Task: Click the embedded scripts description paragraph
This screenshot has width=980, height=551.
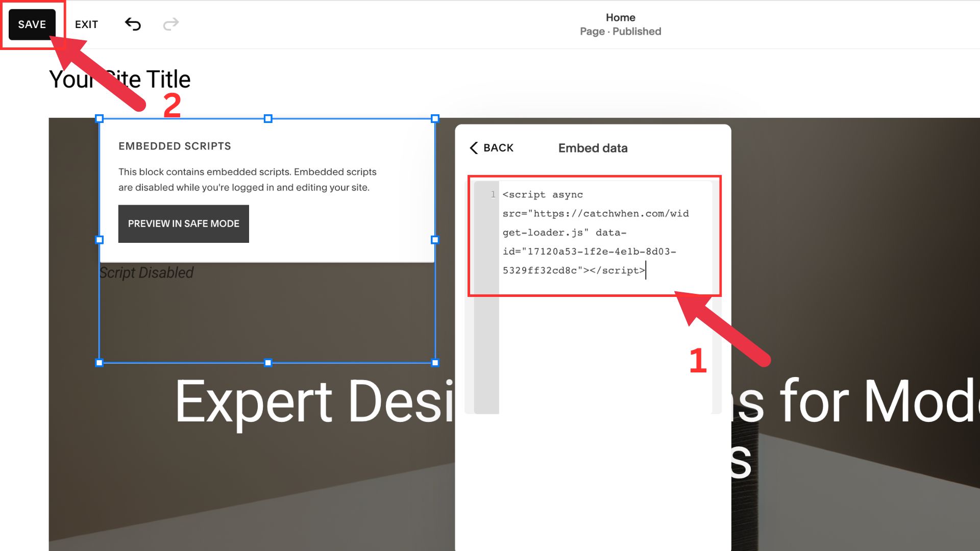Action: [x=248, y=180]
